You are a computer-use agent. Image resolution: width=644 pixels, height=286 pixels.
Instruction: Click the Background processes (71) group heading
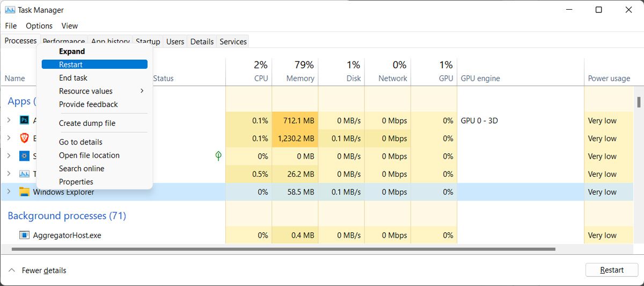click(67, 216)
